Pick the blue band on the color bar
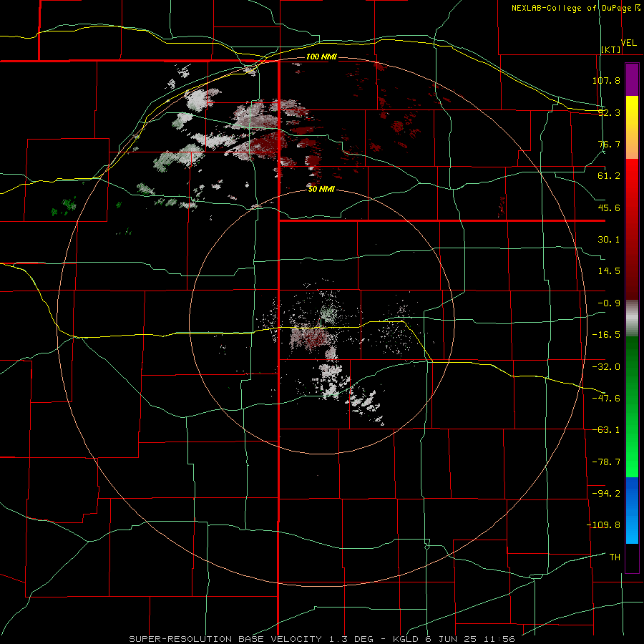Image resolution: width=644 pixels, height=644 pixels. coord(632,510)
